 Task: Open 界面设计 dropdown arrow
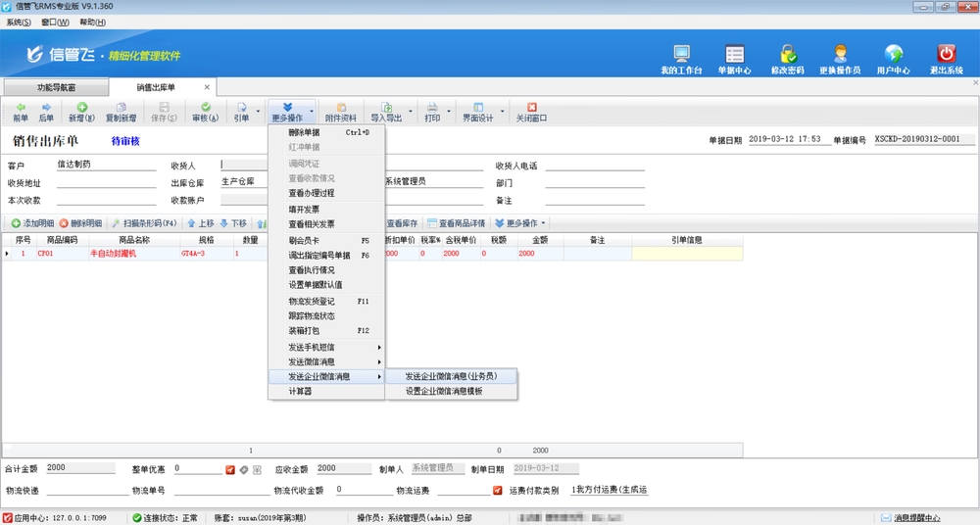505,112
